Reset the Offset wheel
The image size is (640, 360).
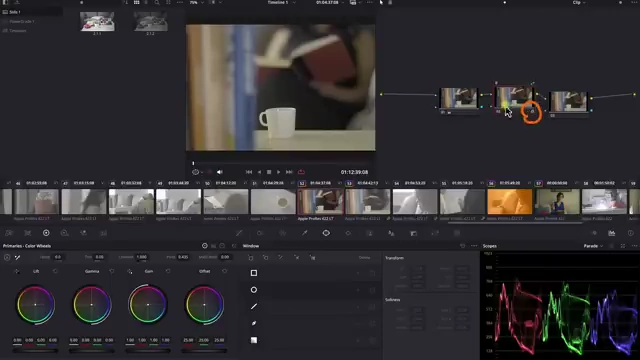click(224, 271)
